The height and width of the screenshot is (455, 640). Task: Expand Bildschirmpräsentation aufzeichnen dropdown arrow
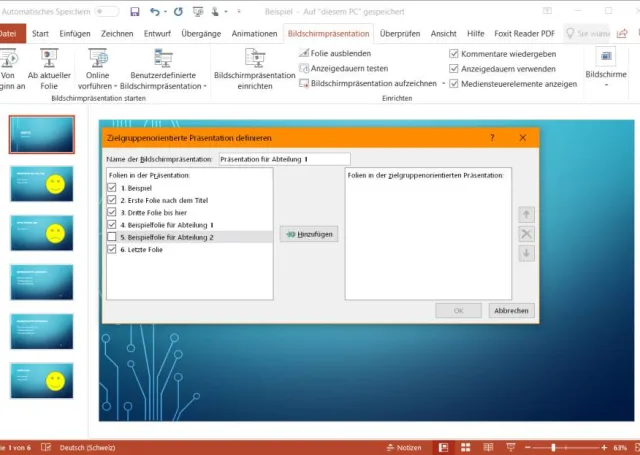443,83
